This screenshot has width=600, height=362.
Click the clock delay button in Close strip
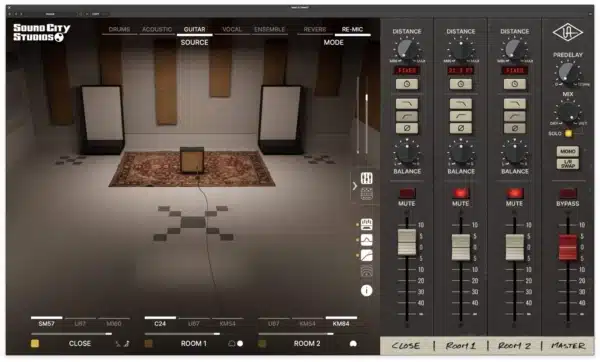pos(407,84)
